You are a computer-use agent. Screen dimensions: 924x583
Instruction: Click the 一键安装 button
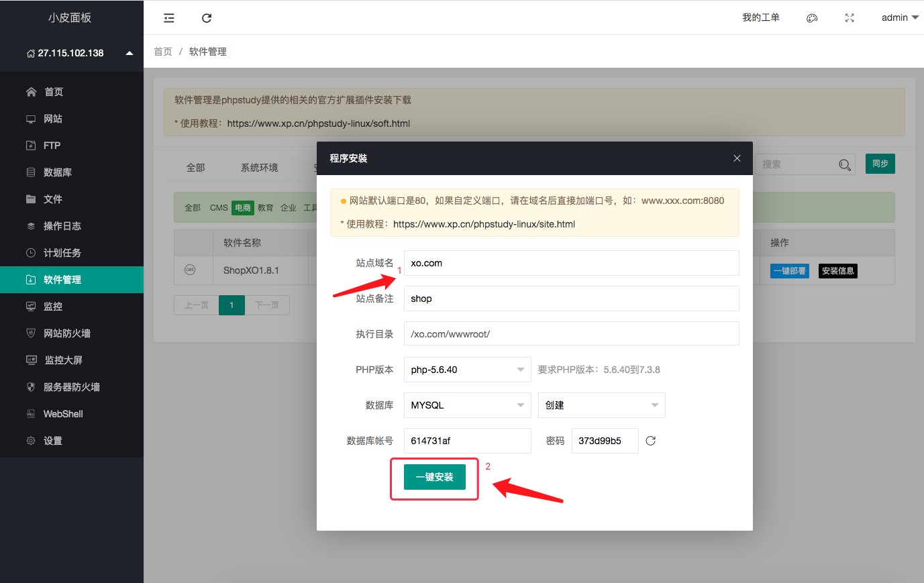click(x=435, y=477)
